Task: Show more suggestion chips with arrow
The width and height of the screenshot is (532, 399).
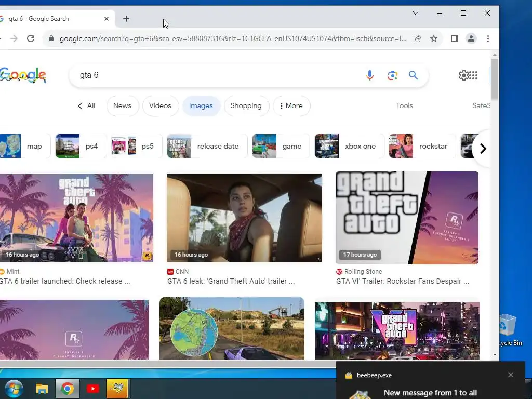Action: click(x=483, y=148)
